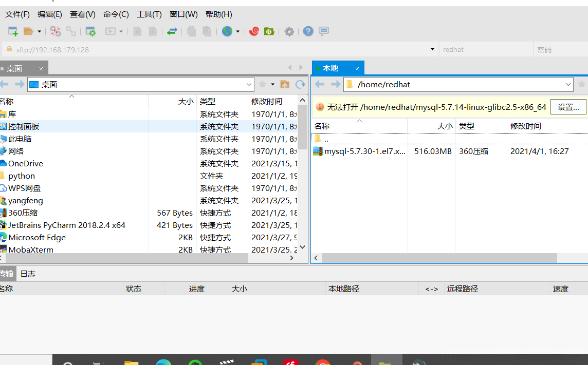Image resolution: width=588 pixels, height=365 pixels.
Task: Select the 桌面 local tab
Action: coord(24,68)
